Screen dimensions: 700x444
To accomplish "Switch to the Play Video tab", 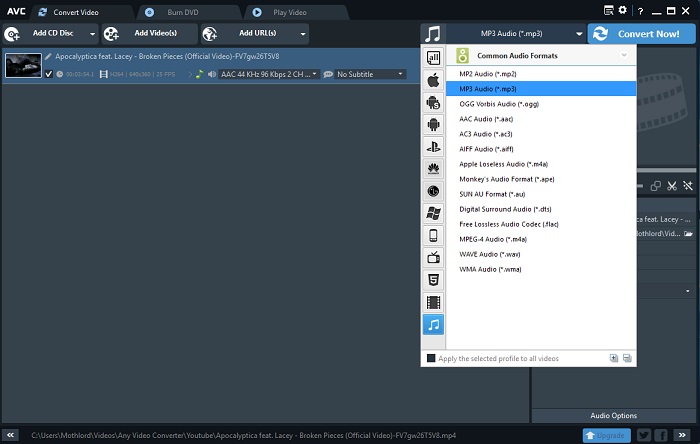I will pyautogui.click(x=290, y=12).
